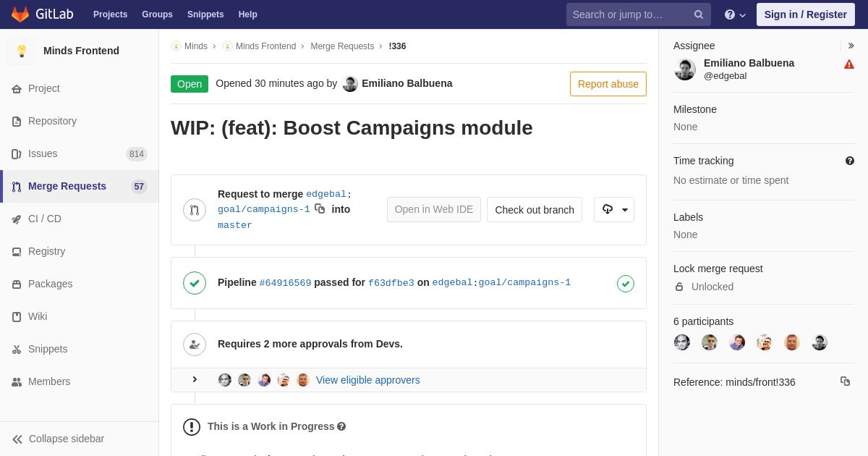Click the assignee red warning triangle icon
This screenshot has width=868, height=456.
tap(849, 64)
